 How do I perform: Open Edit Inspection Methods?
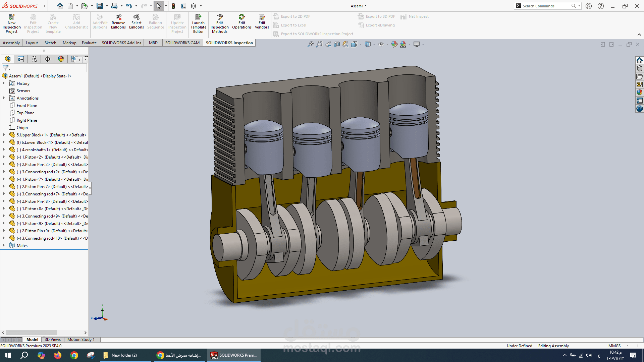coord(220,23)
